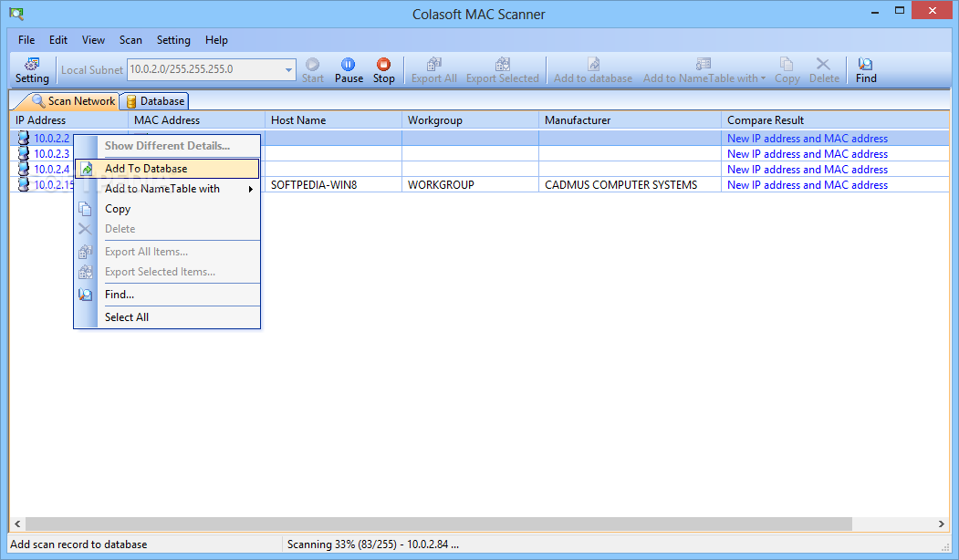Minimize the Colasoft MAC Scanner window
959x560 pixels.
[875, 11]
